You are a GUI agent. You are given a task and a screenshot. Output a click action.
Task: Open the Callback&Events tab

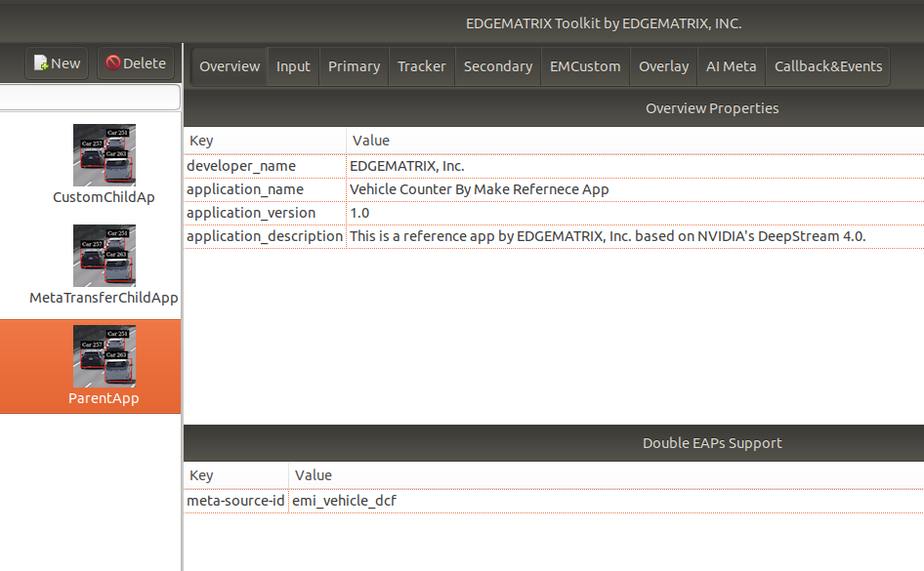[x=828, y=66]
